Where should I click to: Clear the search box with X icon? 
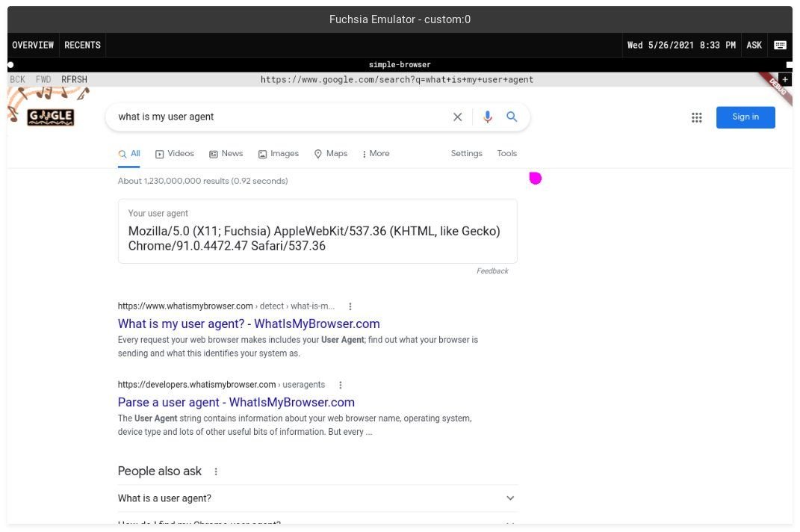click(x=458, y=117)
